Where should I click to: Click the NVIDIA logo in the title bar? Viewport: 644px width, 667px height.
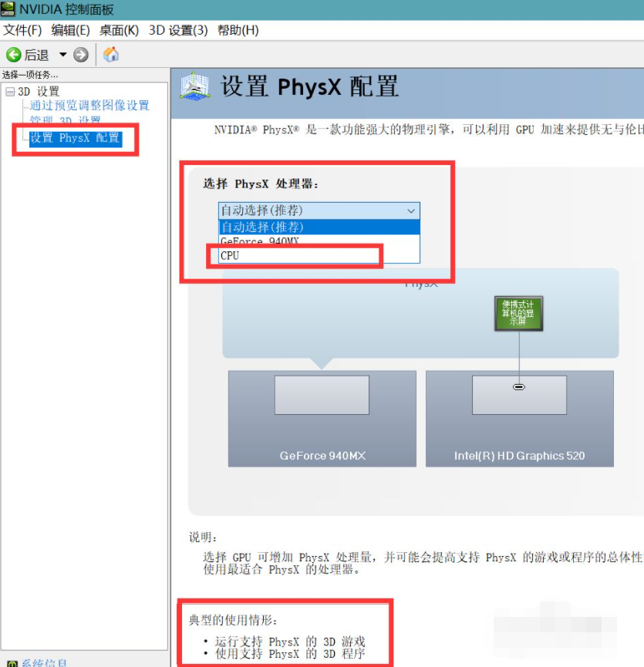pos(8,9)
